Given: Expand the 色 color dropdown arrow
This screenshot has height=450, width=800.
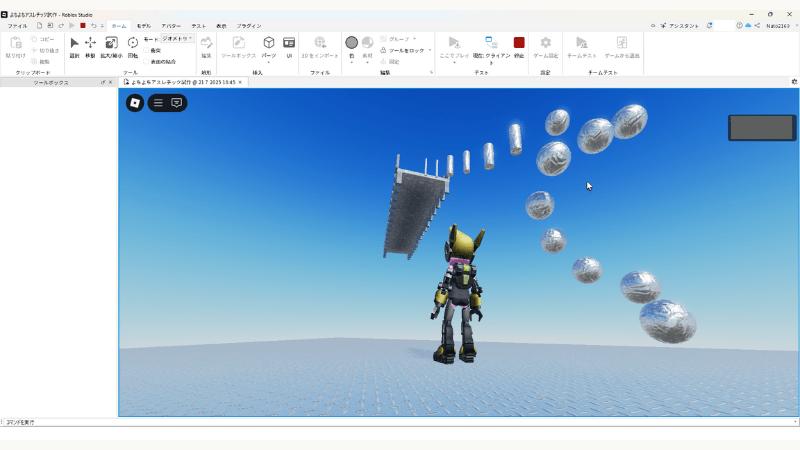Looking at the screenshot, I should tap(352, 63).
